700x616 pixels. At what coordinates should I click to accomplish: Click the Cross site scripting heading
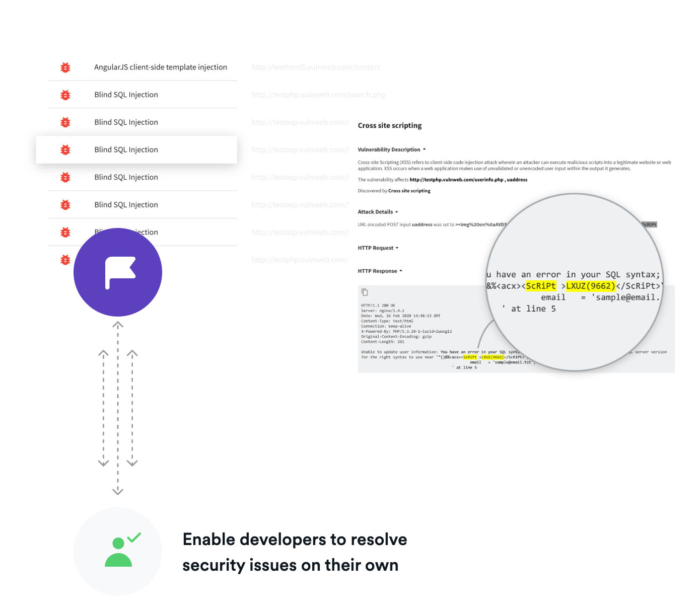click(x=390, y=126)
